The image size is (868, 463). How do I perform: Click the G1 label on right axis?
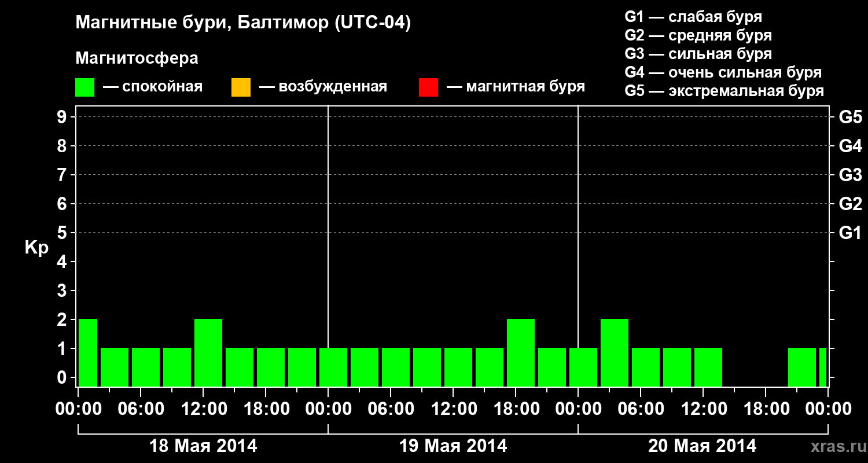pyautogui.click(x=850, y=233)
